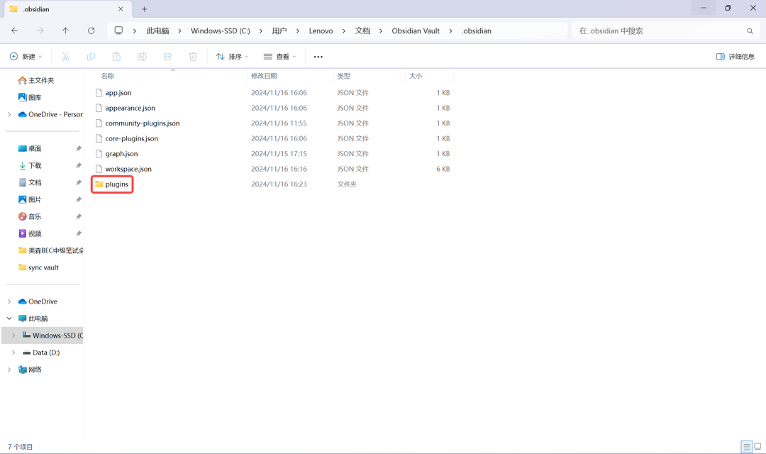Open 图库 Gallery in the sidebar
Image resolution: width=766 pixels, height=454 pixels.
(30, 97)
